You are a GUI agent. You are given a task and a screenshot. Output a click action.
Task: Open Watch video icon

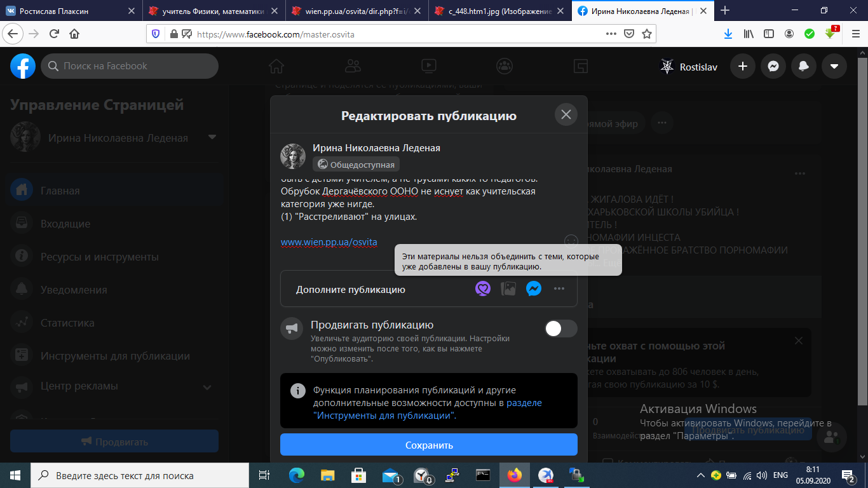pos(429,65)
